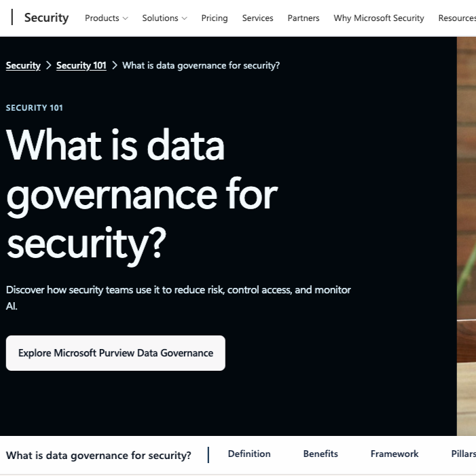Open the Pricing page
The height and width of the screenshot is (476, 476).
point(215,18)
